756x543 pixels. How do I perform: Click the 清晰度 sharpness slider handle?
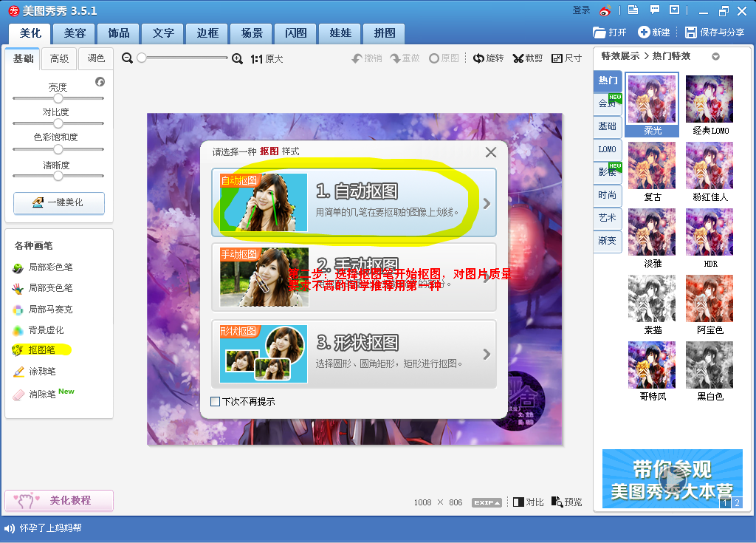pyautogui.click(x=58, y=176)
